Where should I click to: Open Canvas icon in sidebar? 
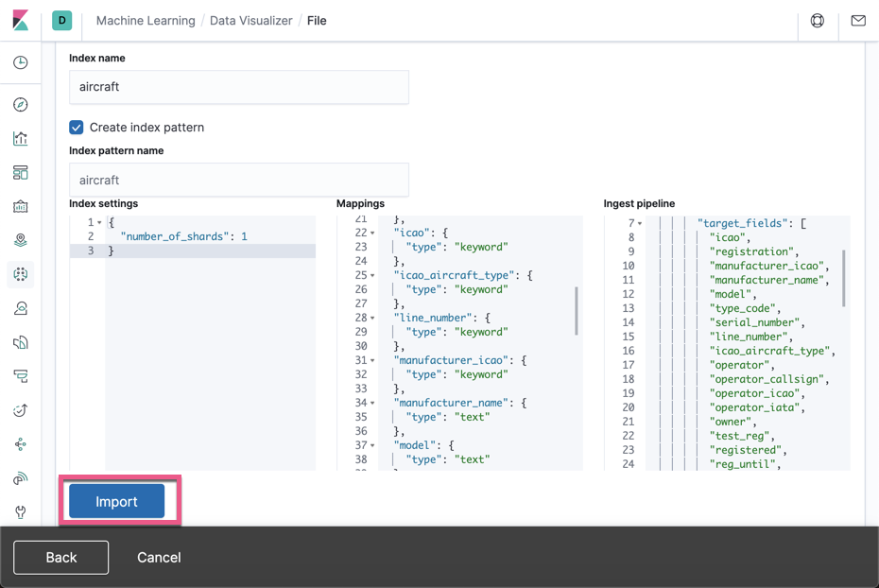(x=20, y=206)
